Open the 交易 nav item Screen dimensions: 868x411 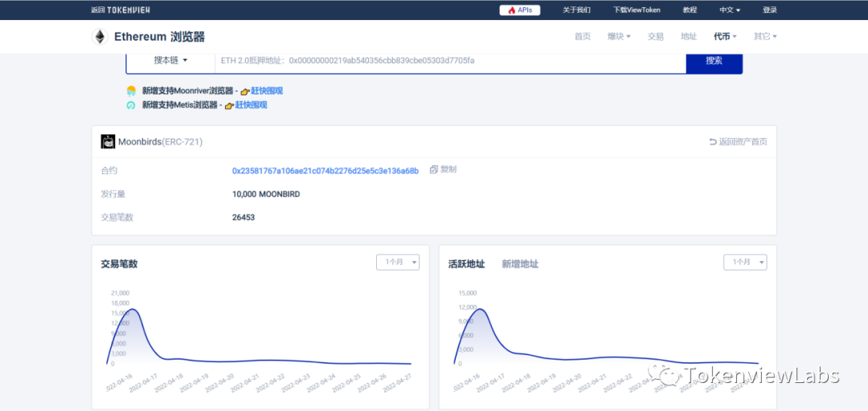pos(656,36)
